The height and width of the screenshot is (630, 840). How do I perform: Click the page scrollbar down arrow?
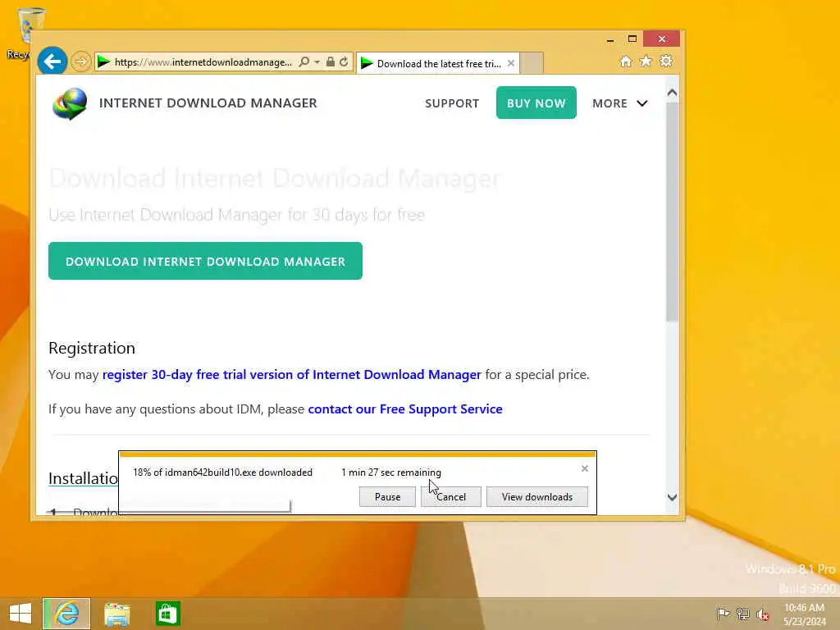(673, 497)
